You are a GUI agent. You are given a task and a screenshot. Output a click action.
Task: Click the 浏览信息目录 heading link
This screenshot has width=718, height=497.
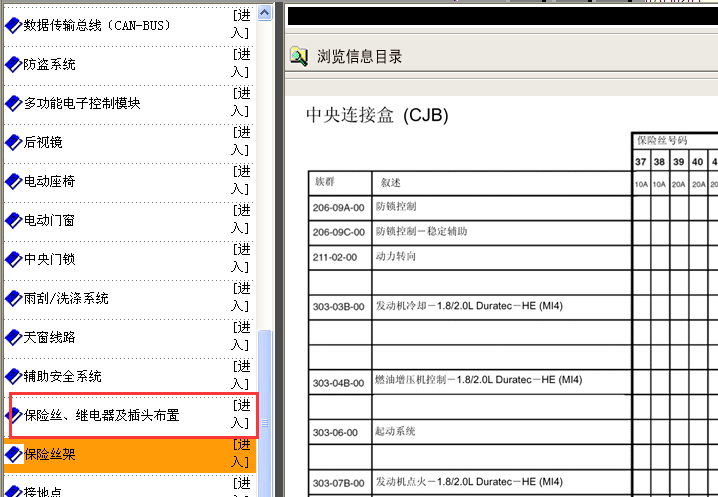359,57
